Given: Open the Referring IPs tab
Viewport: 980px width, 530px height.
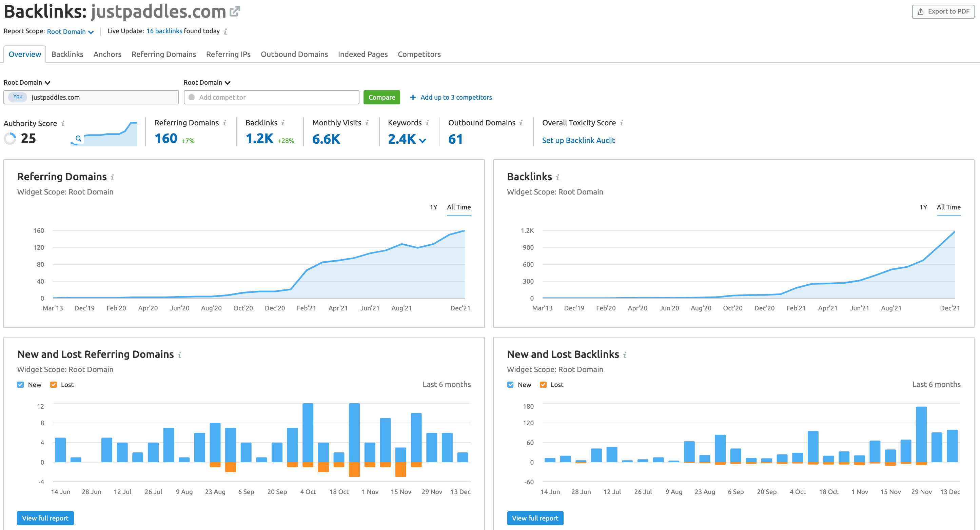Looking at the screenshot, I should click(x=228, y=54).
